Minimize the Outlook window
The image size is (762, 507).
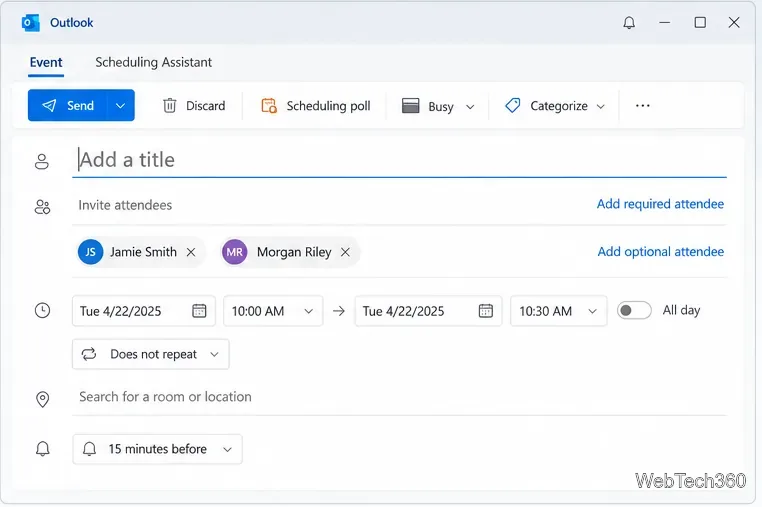(x=664, y=22)
